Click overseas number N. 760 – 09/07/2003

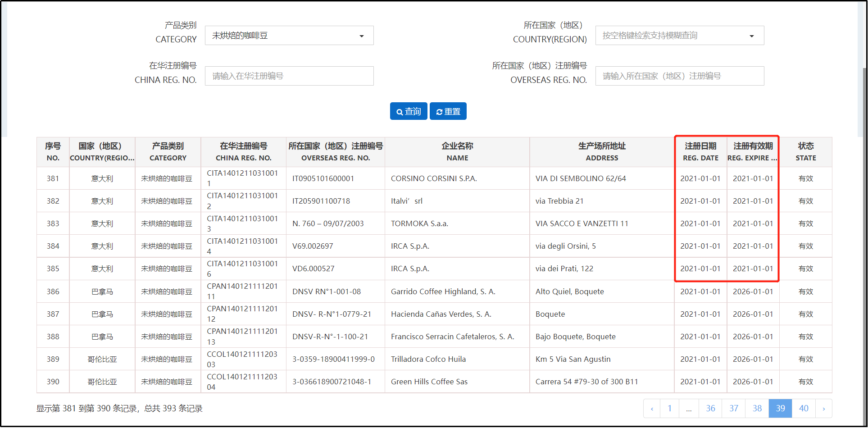pyautogui.click(x=328, y=223)
